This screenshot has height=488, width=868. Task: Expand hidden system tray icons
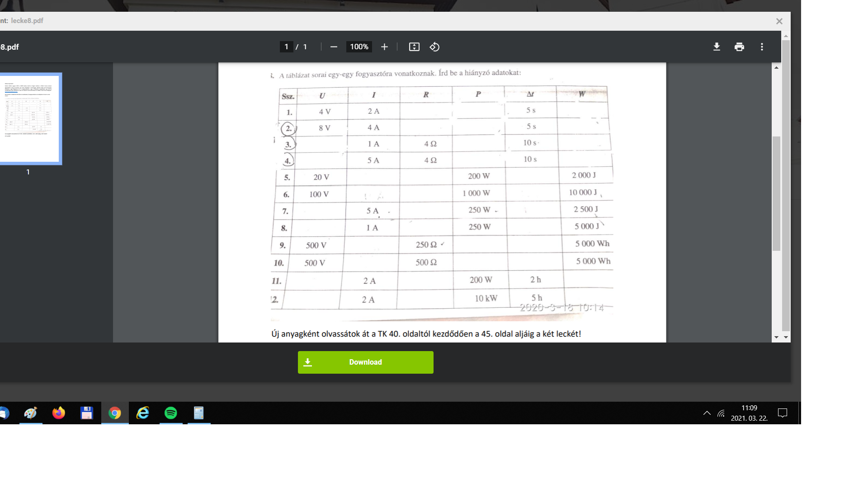707,413
